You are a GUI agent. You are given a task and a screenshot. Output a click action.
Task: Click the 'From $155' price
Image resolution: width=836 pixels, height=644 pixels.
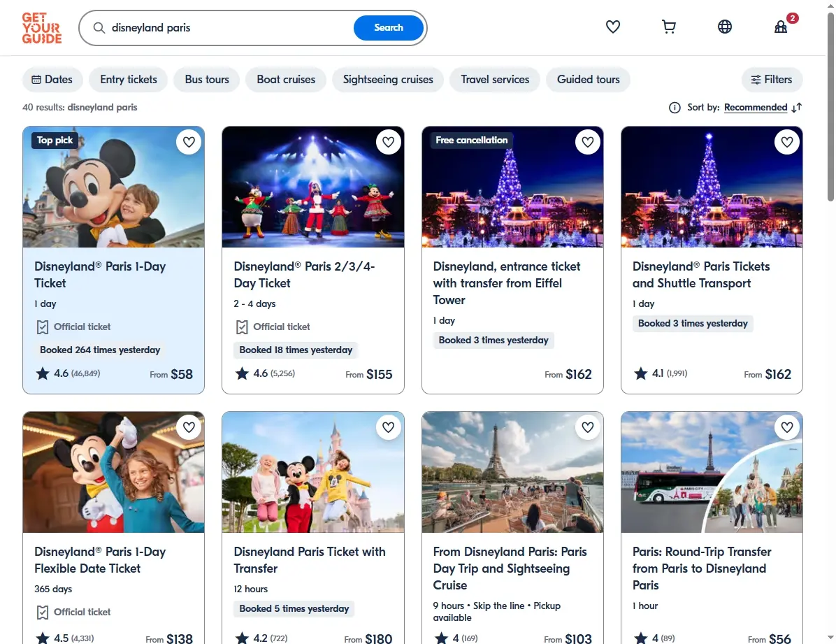pos(369,375)
